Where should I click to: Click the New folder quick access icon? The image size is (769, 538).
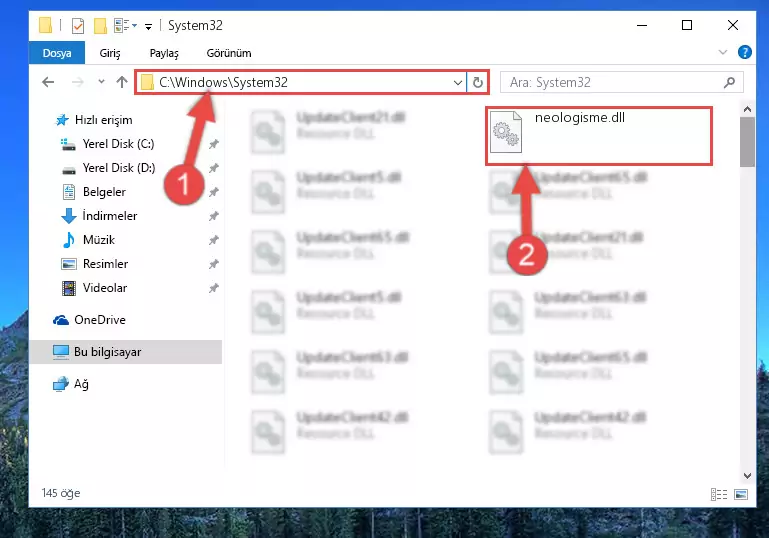pyautogui.click(x=100, y=26)
